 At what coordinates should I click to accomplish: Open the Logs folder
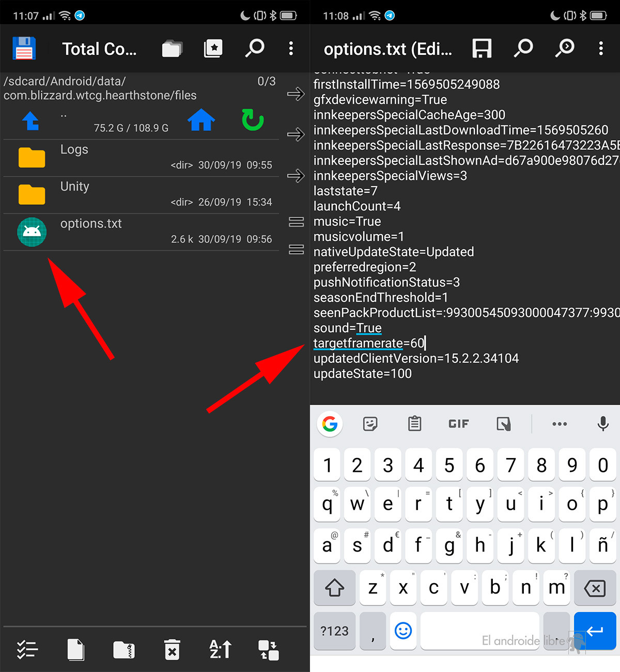pos(141,158)
